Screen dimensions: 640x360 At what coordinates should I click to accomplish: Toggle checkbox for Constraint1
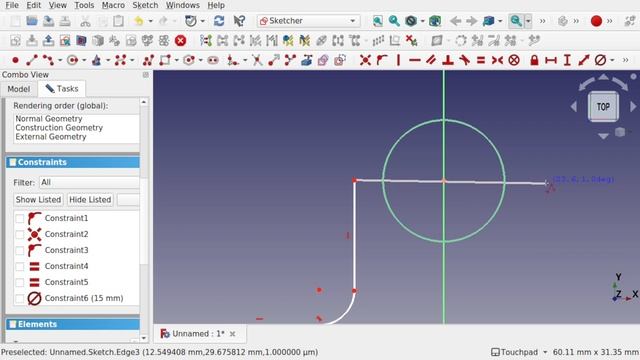[20, 218]
